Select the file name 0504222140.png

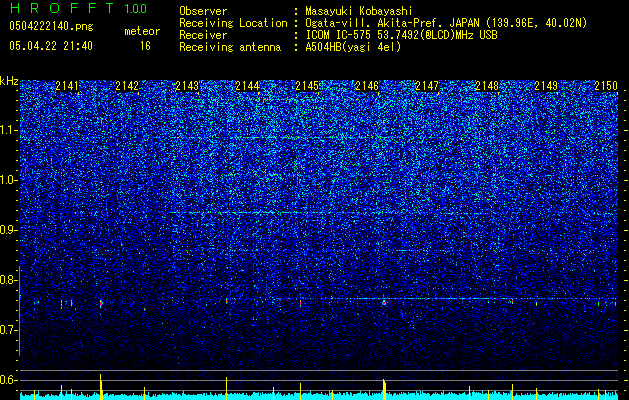[51, 26]
